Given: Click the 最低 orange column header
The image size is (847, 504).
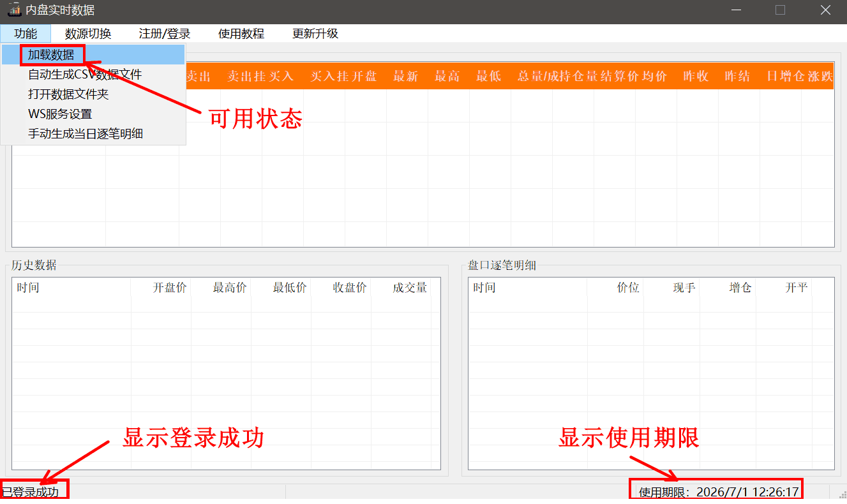Looking at the screenshot, I should tap(488, 77).
